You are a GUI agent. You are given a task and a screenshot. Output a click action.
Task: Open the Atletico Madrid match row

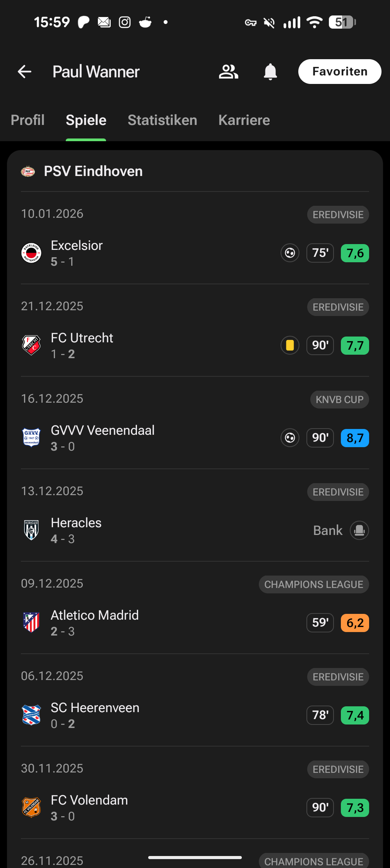point(155,623)
